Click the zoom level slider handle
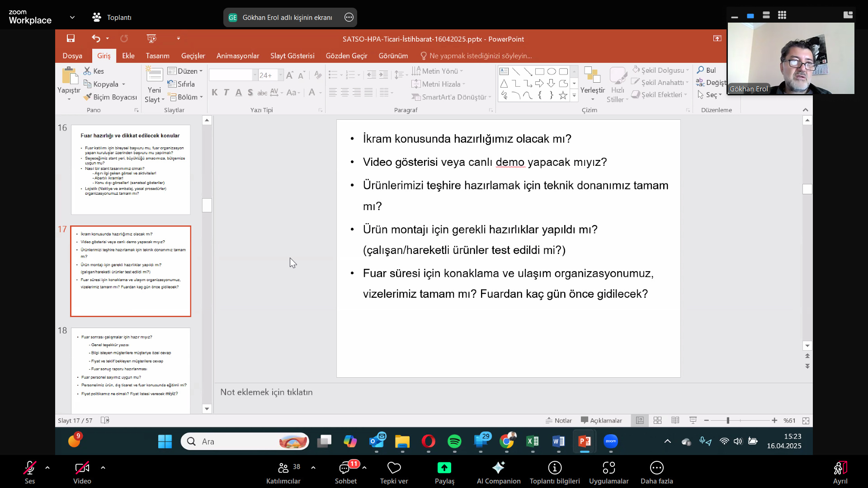 point(728,420)
